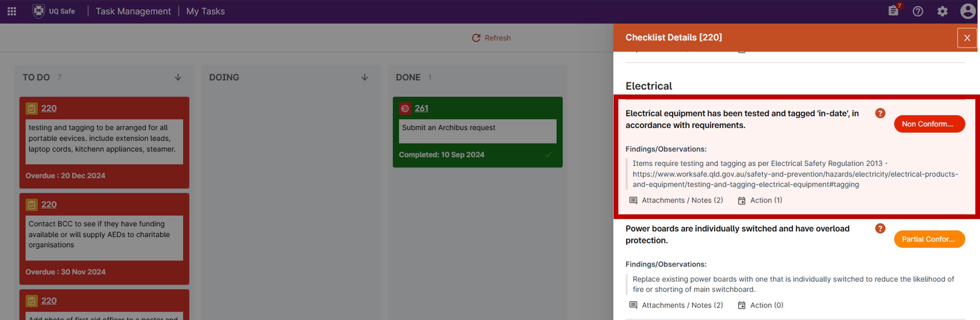Click the worksafe.qld.gov.au URL in findings
The image size is (980, 320).
795,179
